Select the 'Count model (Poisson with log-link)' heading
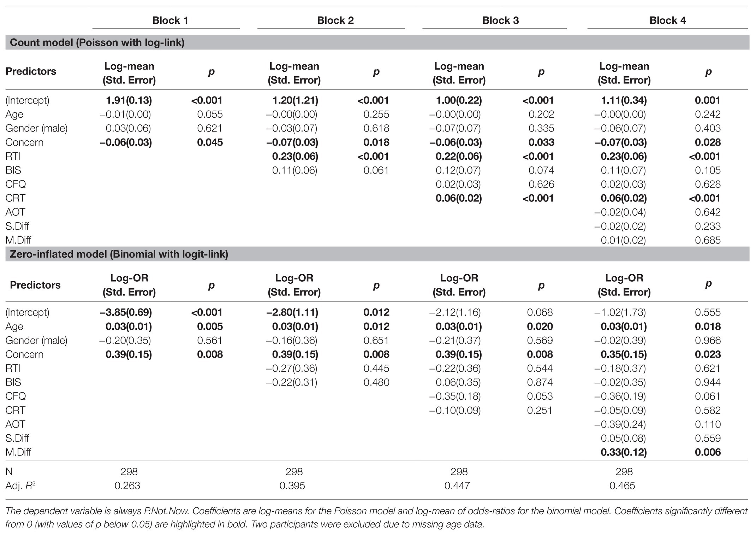756x535 pixels. click(97, 43)
